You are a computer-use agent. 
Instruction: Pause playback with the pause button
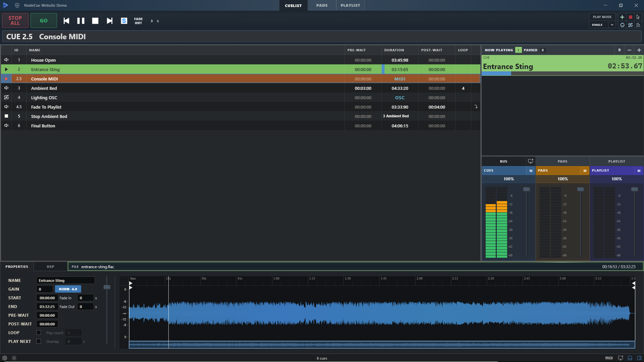[81, 21]
